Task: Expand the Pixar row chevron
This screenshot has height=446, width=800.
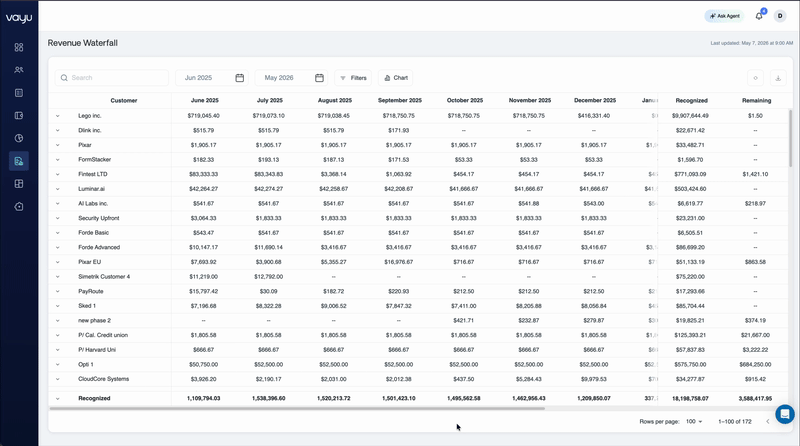Action: (x=58, y=145)
